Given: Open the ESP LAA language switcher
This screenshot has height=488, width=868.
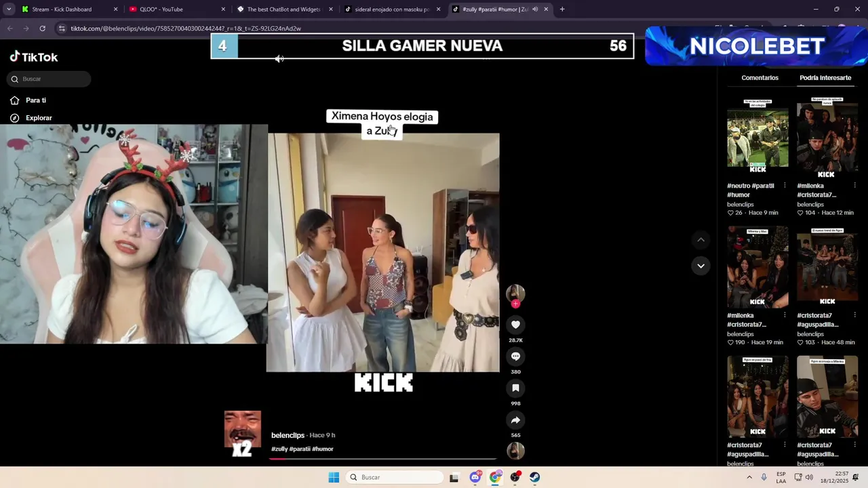Looking at the screenshot, I should click(x=781, y=477).
